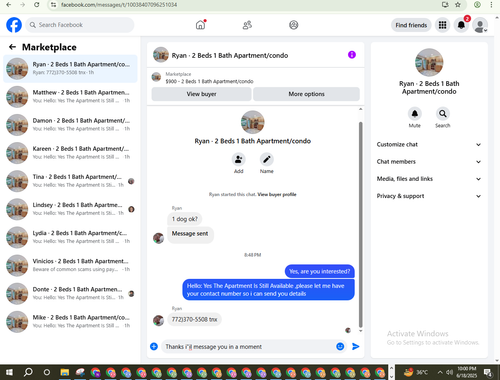Open more actions plus icon

click(x=154, y=346)
